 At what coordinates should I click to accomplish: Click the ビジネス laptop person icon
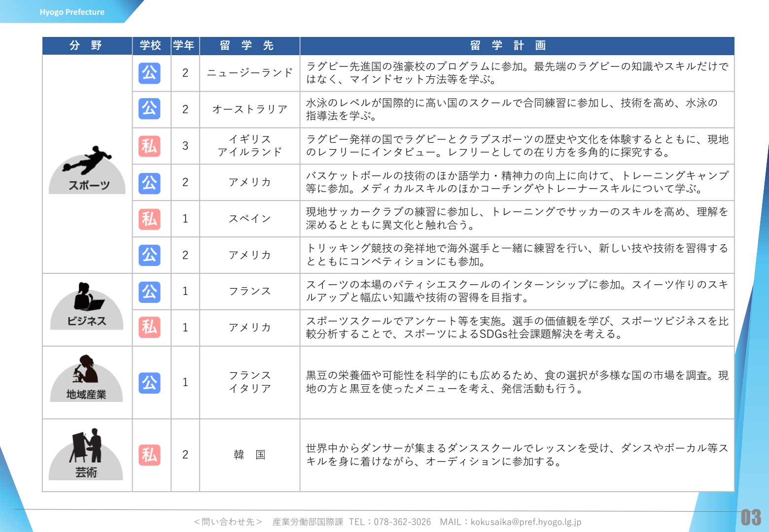[87, 305]
